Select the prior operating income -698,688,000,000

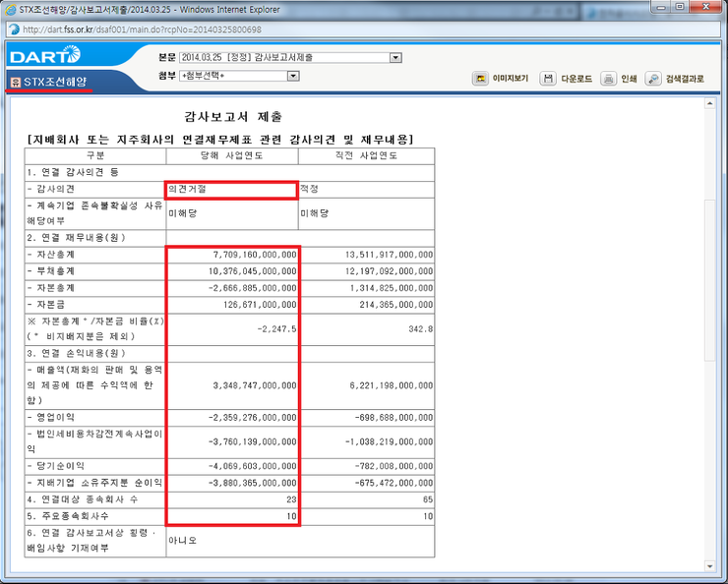[x=394, y=418]
